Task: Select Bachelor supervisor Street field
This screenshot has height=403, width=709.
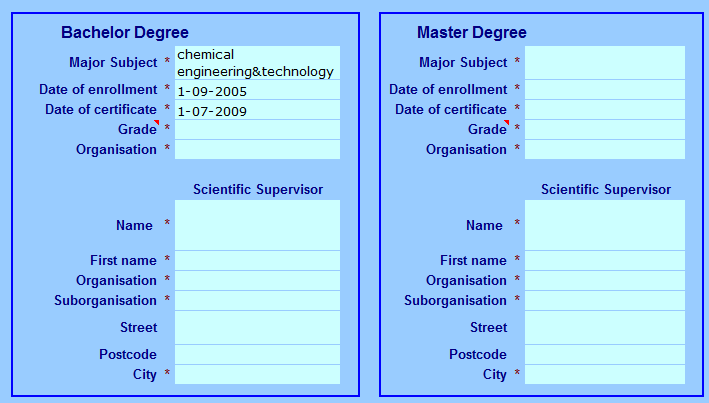Action: point(257,328)
